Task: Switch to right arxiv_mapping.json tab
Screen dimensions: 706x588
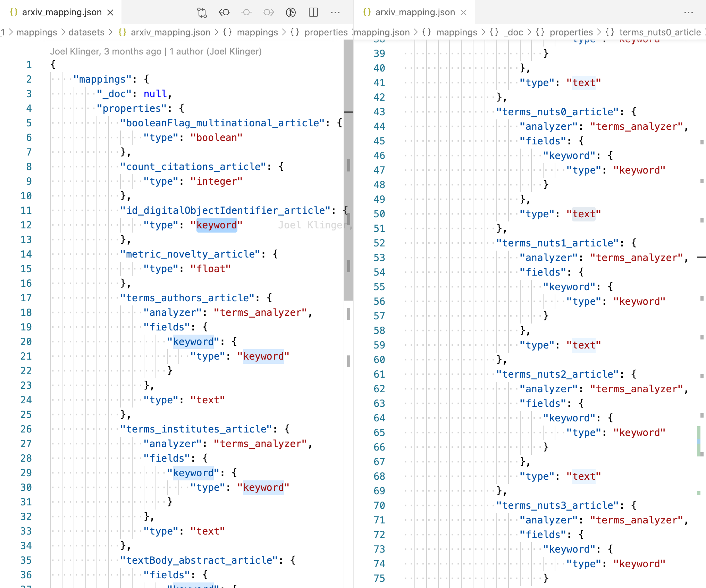Action: pos(415,12)
